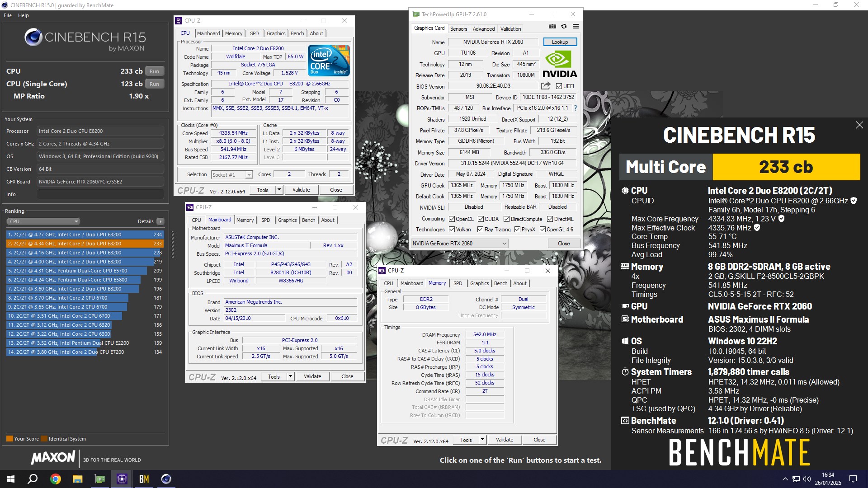Select ranking entry 1 at 4.27 GHz
Viewport: 868px width, 488px height.
point(85,235)
